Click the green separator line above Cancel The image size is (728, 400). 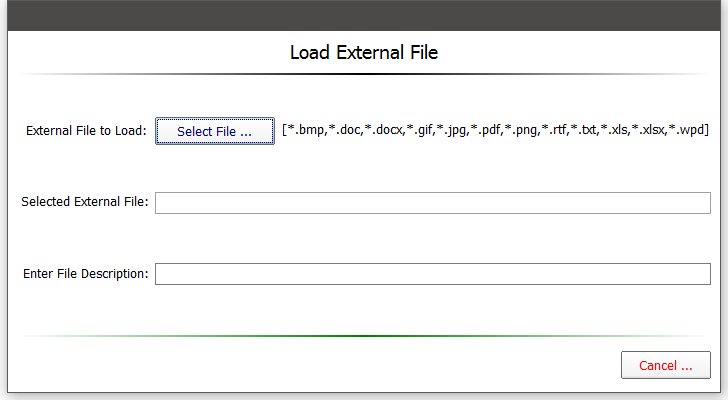(x=364, y=336)
